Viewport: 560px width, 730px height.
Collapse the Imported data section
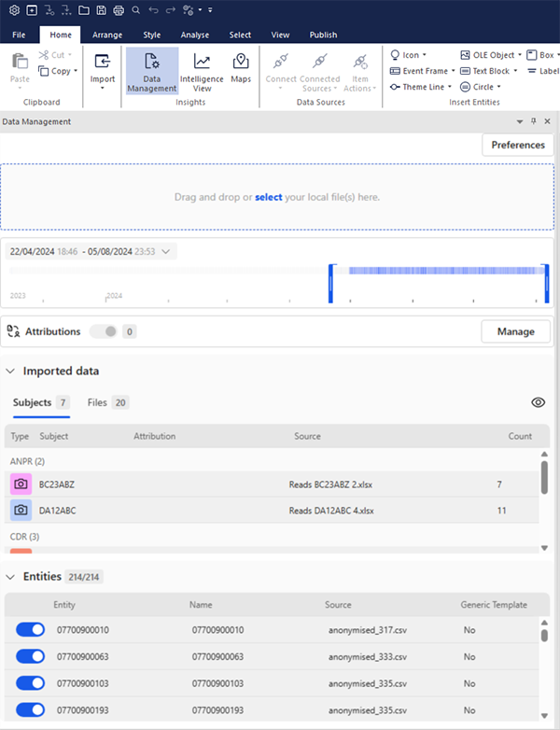10,371
